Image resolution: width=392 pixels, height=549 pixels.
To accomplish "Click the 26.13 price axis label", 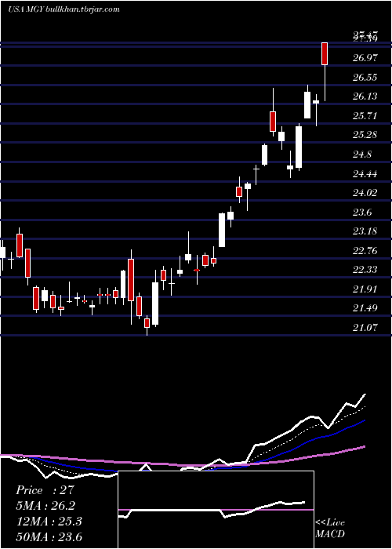I will [365, 96].
